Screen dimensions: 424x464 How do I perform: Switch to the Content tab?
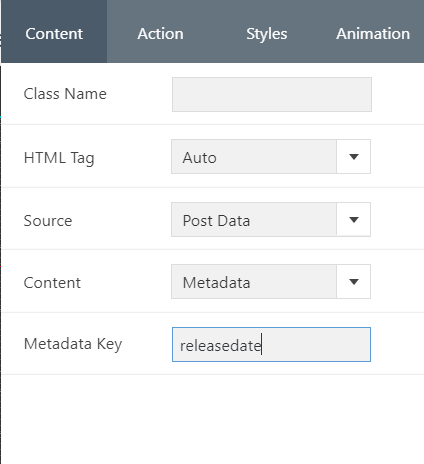tap(54, 34)
